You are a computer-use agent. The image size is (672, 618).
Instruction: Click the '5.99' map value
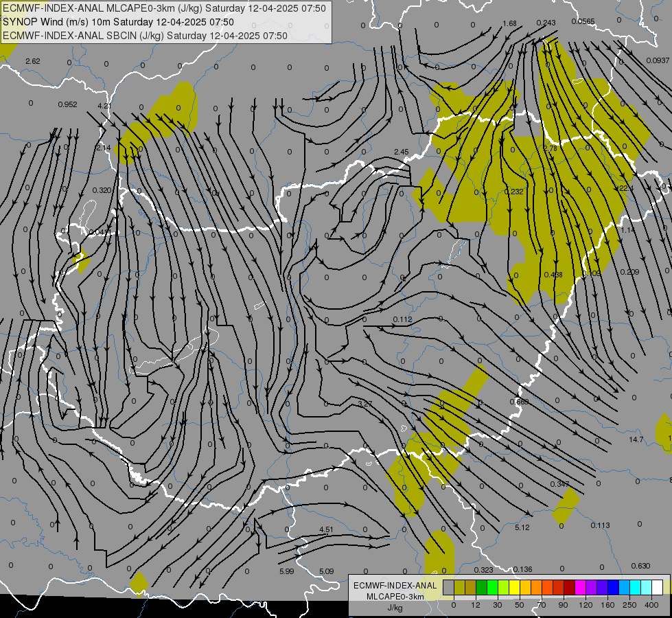tap(286, 571)
